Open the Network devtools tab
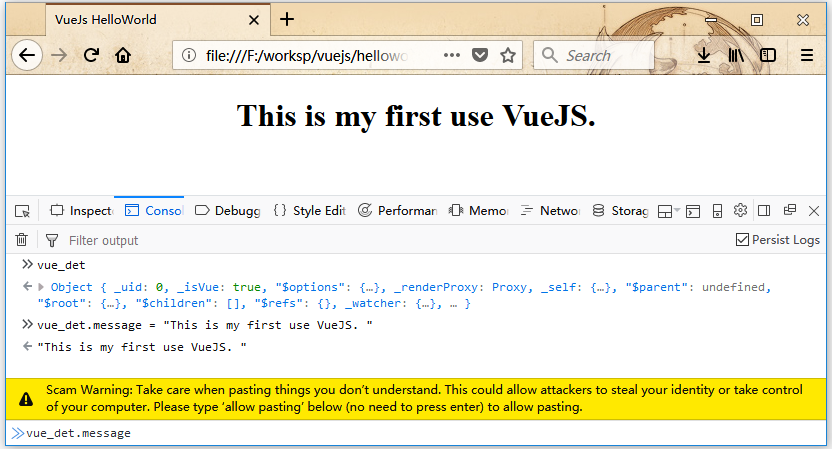832x449 pixels. tap(550, 211)
